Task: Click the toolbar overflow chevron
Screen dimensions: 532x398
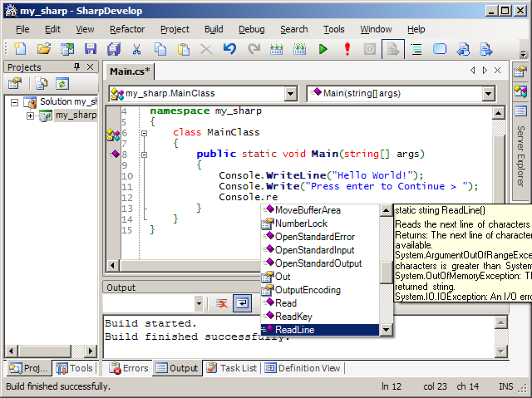Action: 524,54
